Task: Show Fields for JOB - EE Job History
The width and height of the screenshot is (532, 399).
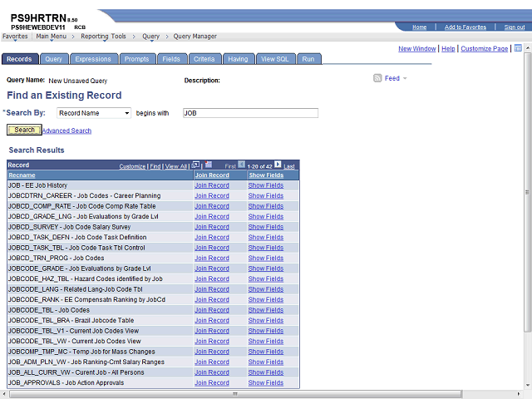Action: point(266,185)
